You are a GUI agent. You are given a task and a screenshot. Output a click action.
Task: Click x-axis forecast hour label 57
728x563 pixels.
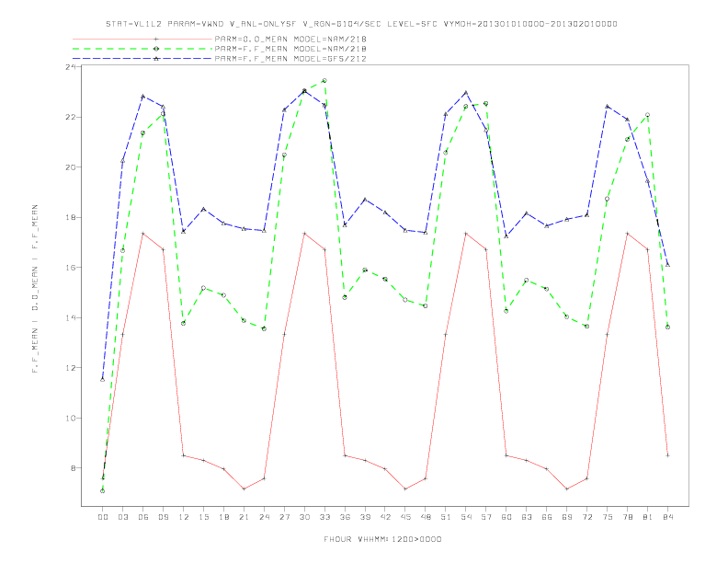(x=486, y=517)
